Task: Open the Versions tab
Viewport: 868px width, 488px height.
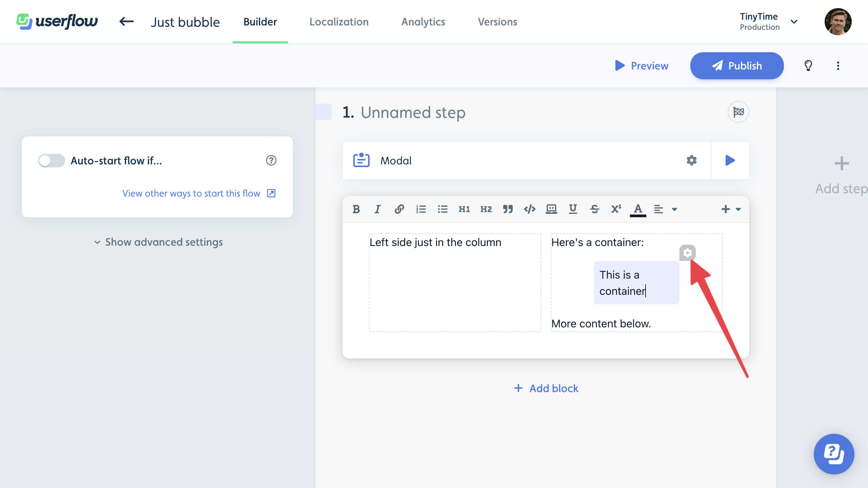Action: 497,22
